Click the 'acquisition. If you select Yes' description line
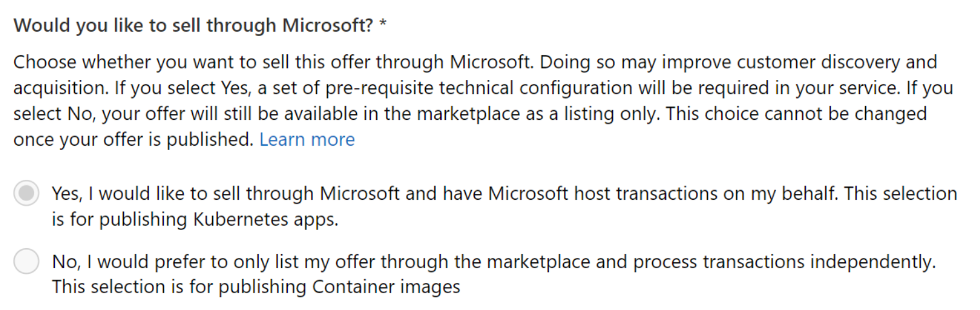This screenshot has width=980, height=310. coord(483,88)
